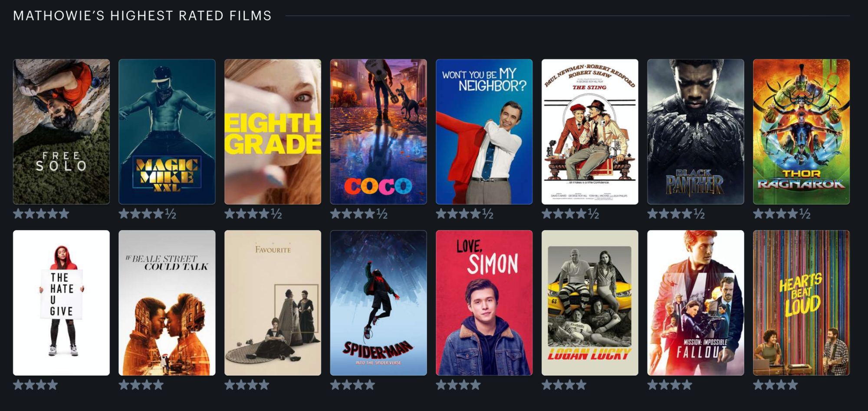Open the Magic Mike XXL poster
The height and width of the screenshot is (411, 868).
[x=167, y=132]
